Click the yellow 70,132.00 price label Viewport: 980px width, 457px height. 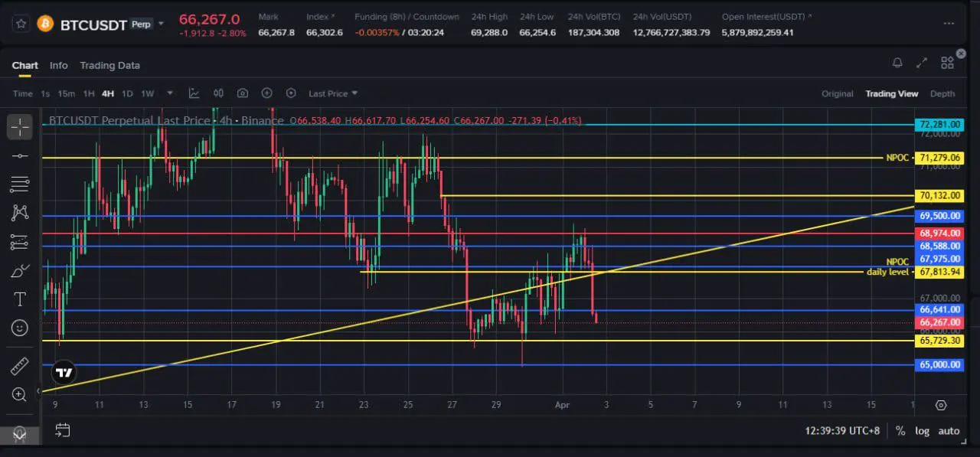[x=939, y=196]
